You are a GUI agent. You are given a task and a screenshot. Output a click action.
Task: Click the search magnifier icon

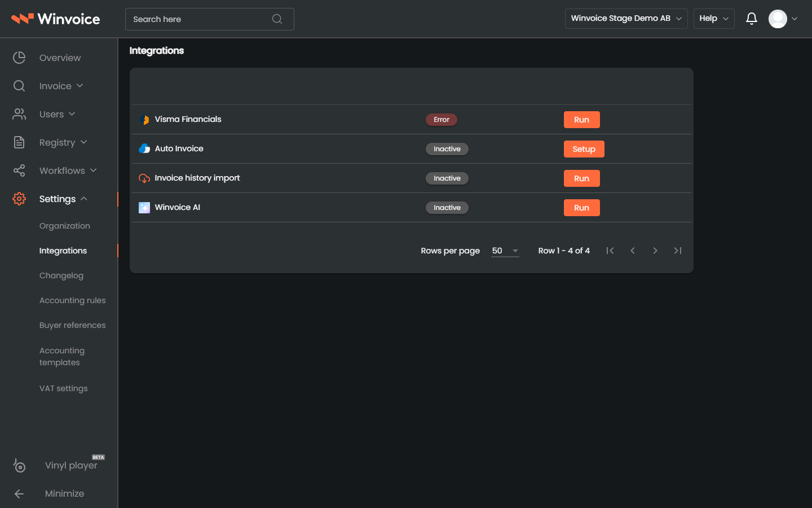[277, 19]
